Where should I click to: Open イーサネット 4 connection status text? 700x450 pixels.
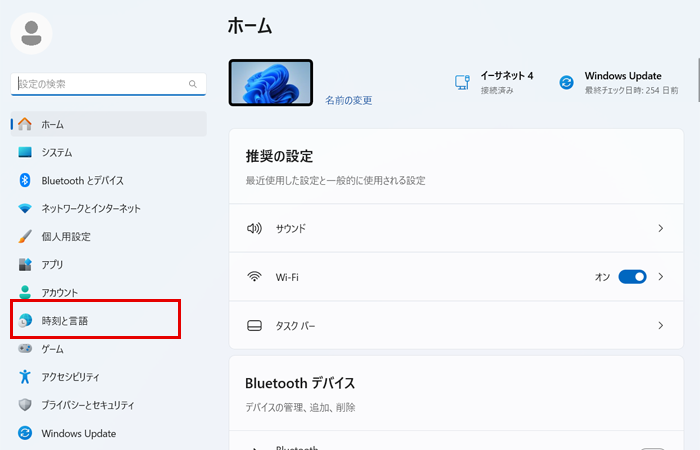point(497,90)
